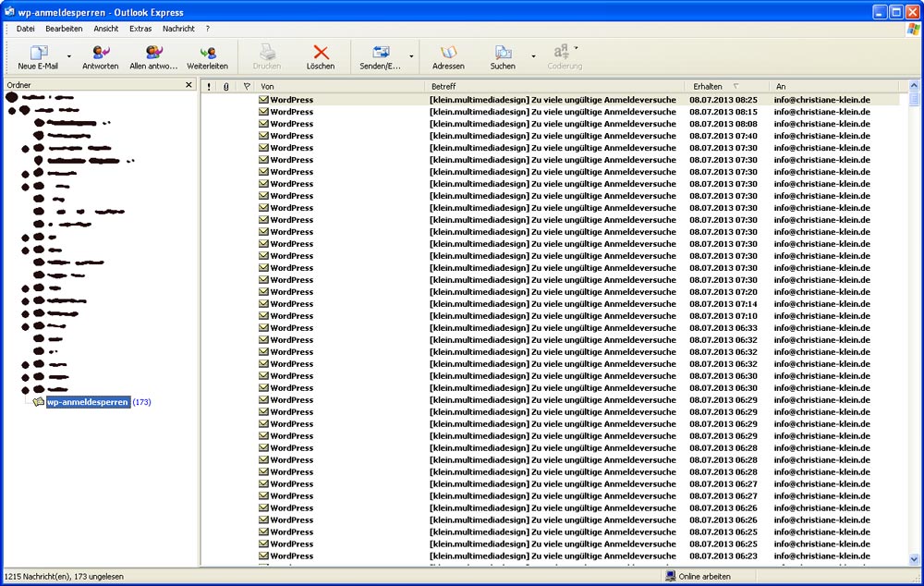Click the (173) unread count
924x586 pixels.
(141, 402)
